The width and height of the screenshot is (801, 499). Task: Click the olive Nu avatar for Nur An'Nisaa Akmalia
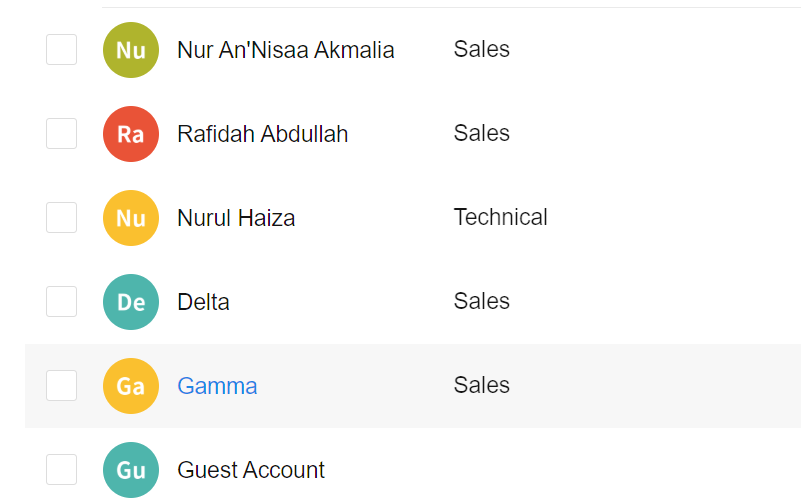131,50
